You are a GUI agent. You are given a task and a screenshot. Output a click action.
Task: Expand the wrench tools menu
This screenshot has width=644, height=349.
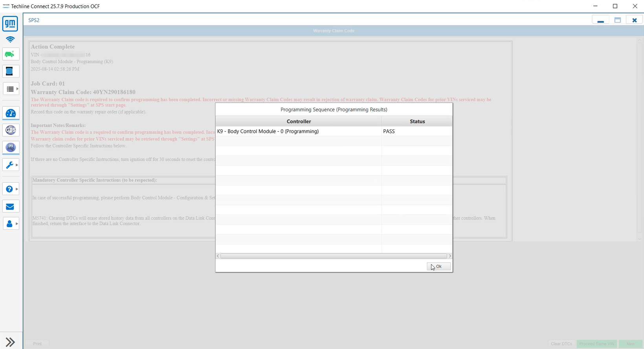click(x=11, y=165)
